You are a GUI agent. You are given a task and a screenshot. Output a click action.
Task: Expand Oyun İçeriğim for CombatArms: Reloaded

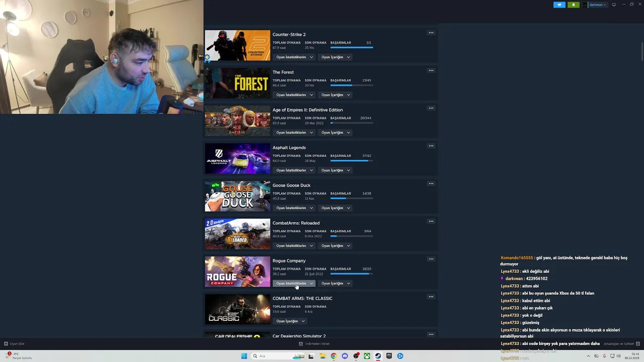(x=336, y=246)
